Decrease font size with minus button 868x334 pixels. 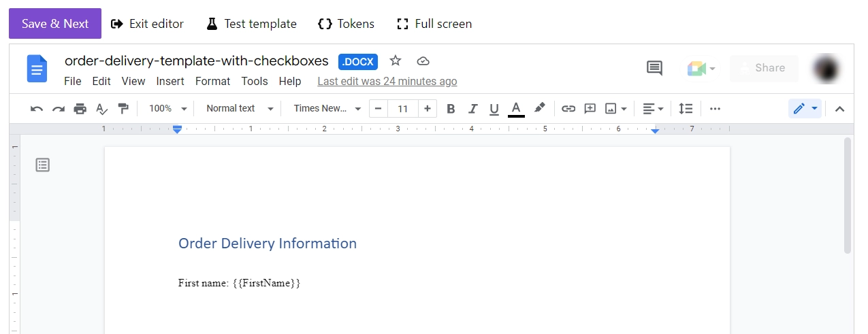[x=378, y=109]
